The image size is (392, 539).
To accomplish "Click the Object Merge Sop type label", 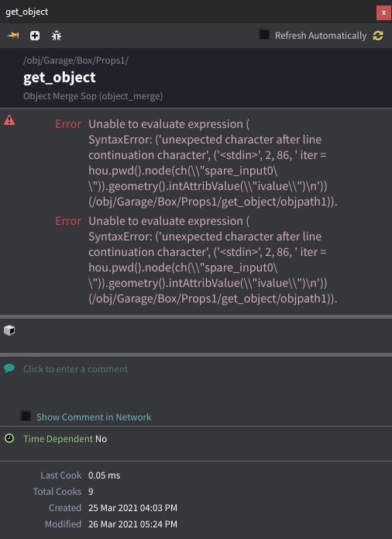I will (x=93, y=96).
